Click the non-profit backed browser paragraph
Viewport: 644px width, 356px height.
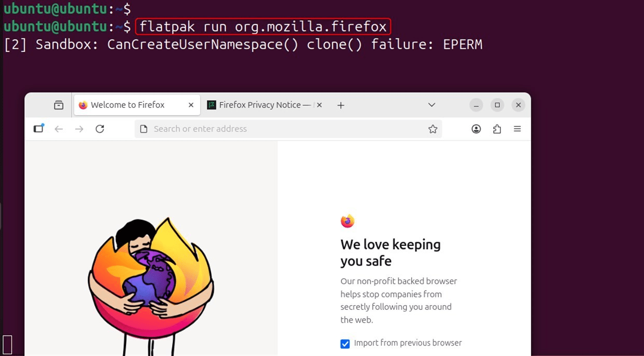point(399,300)
